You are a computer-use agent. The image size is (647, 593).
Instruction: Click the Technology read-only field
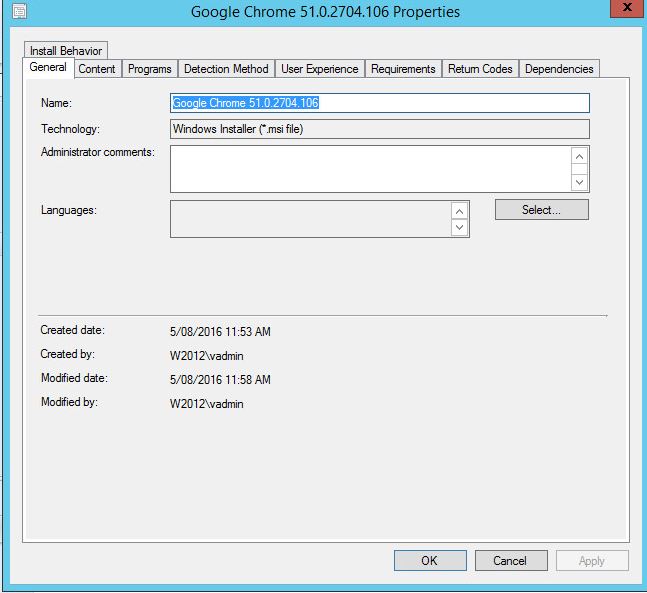[x=380, y=129]
